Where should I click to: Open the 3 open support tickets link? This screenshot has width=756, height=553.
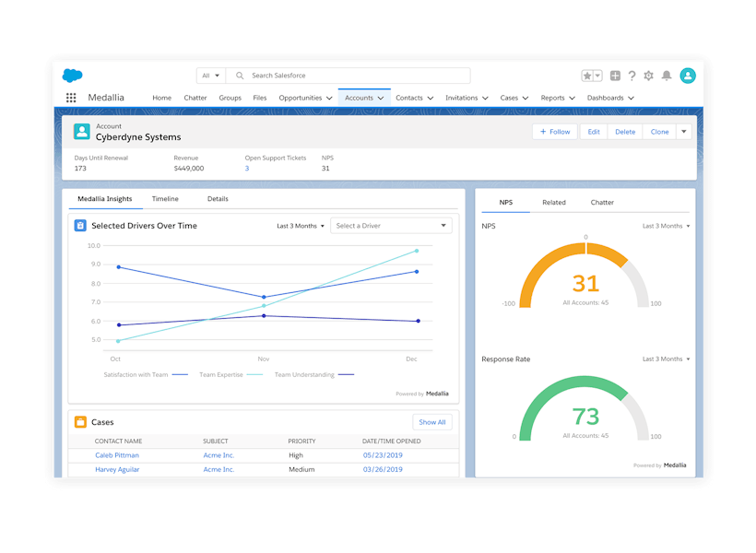(x=247, y=169)
